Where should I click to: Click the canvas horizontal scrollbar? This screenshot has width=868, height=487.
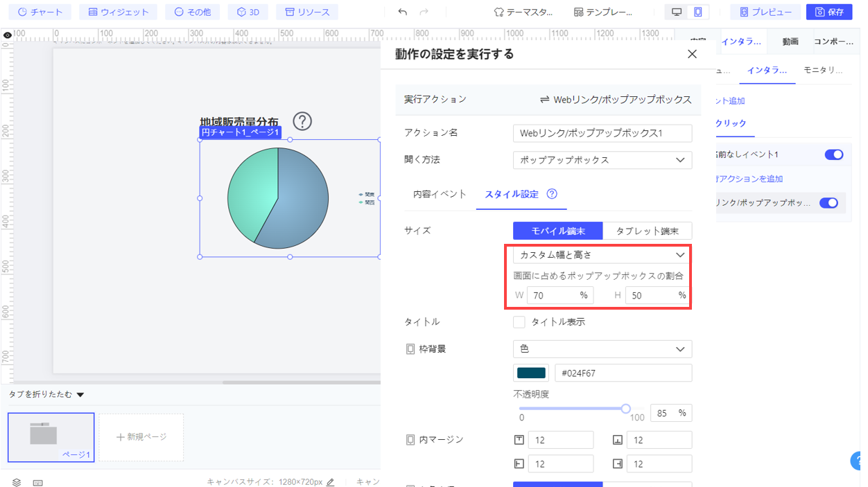[302, 382]
